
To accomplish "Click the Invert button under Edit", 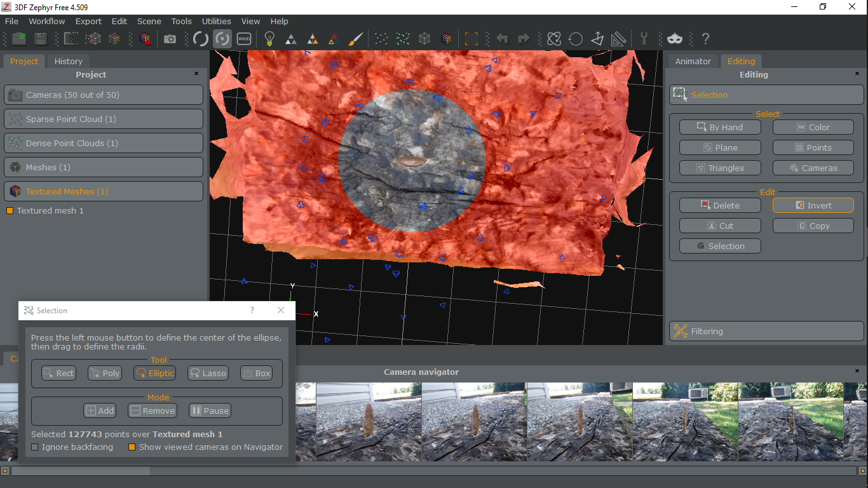I will click(x=813, y=205).
